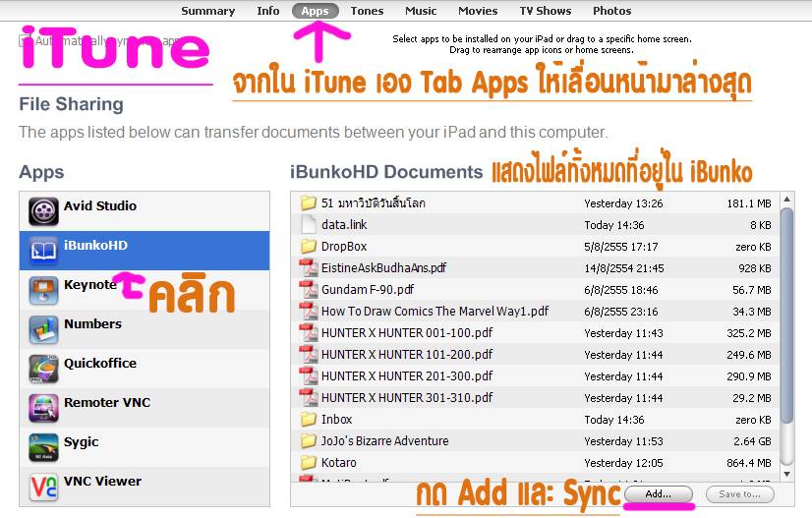Select the DropBox folder name
The height and width of the screenshot is (518, 812).
[x=344, y=247]
